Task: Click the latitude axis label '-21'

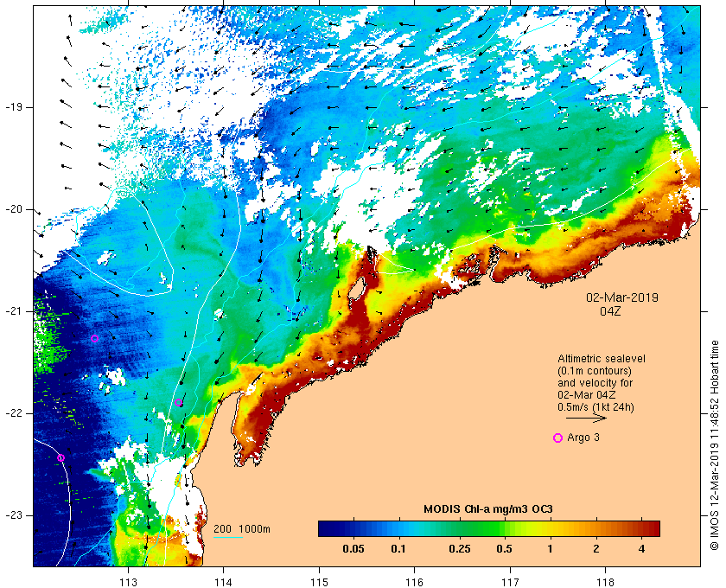Action: click(13, 311)
